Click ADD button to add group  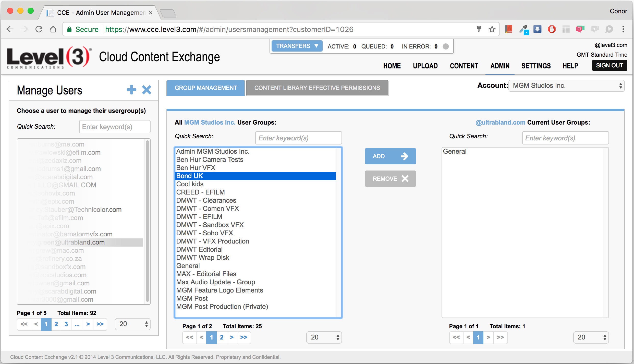(x=390, y=156)
